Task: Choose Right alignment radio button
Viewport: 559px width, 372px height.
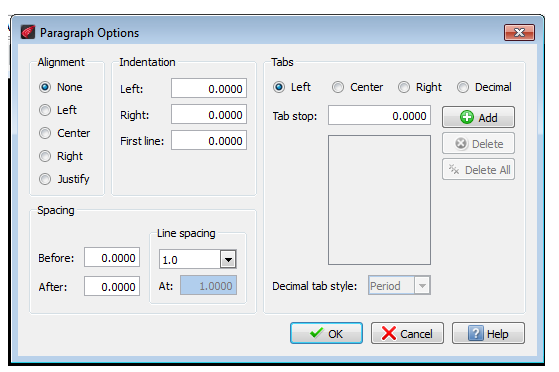Action: tap(45, 156)
